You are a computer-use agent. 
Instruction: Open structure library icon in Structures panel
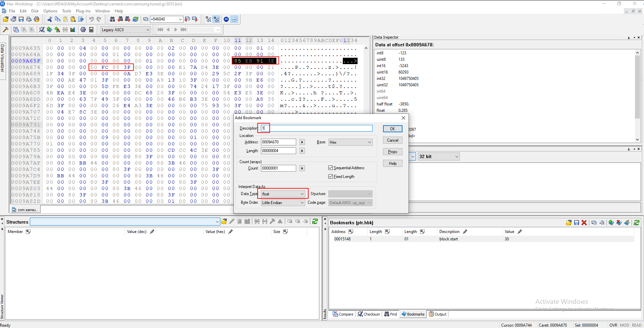tap(224, 222)
